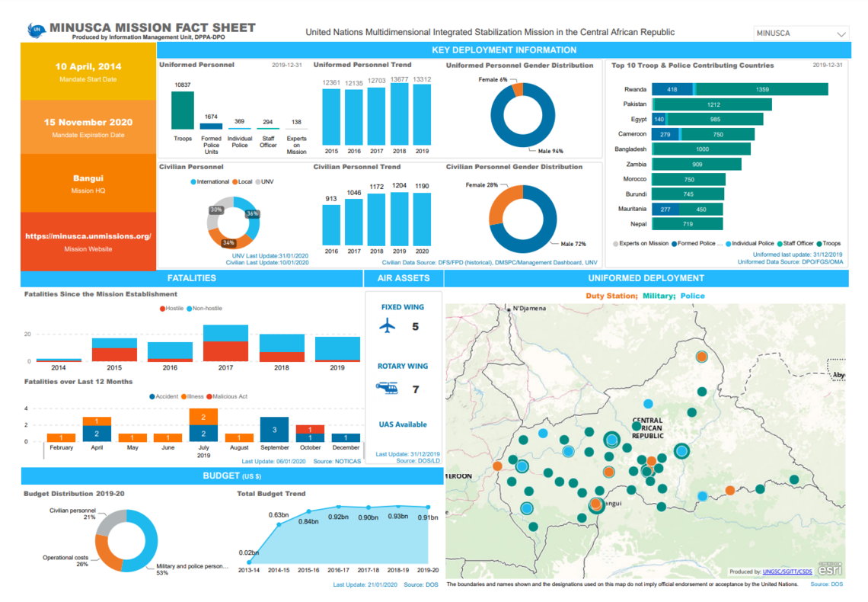Click the chevron arrow of the mission selector
Screen dimensions: 868x602
coord(841,34)
